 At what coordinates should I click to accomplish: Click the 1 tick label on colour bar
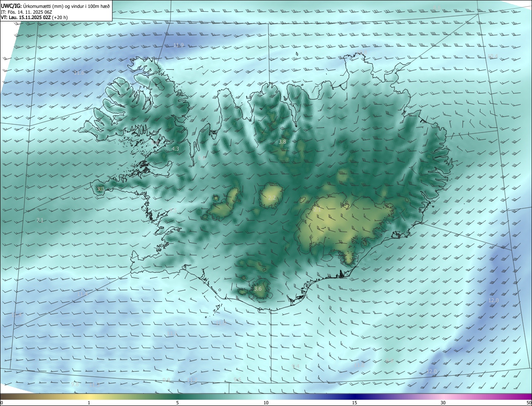pos(89,403)
